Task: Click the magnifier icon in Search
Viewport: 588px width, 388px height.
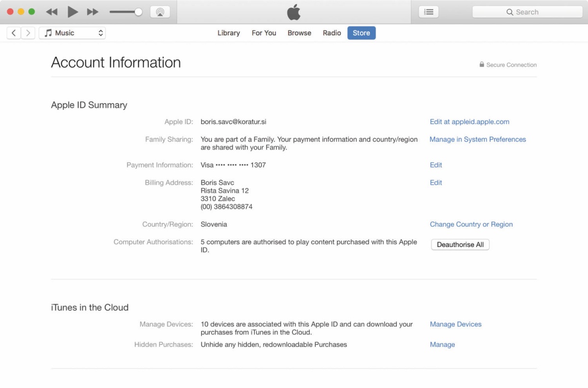Action: (510, 12)
